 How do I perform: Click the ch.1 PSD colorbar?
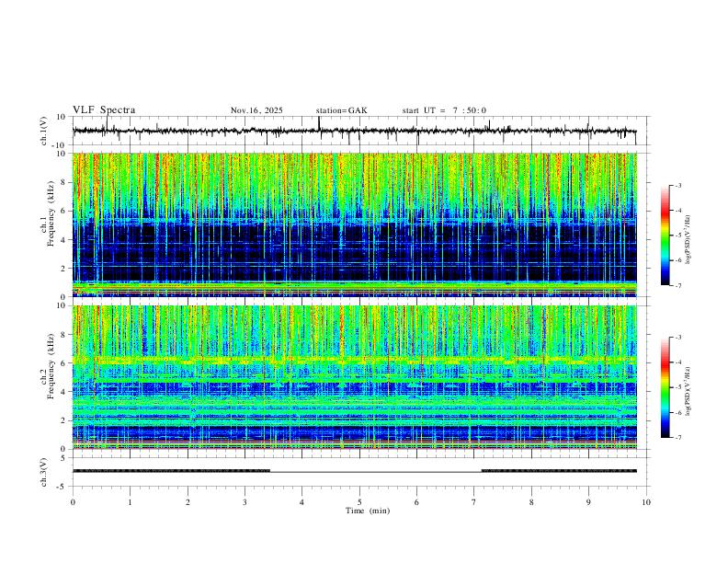click(x=665, y=236)
